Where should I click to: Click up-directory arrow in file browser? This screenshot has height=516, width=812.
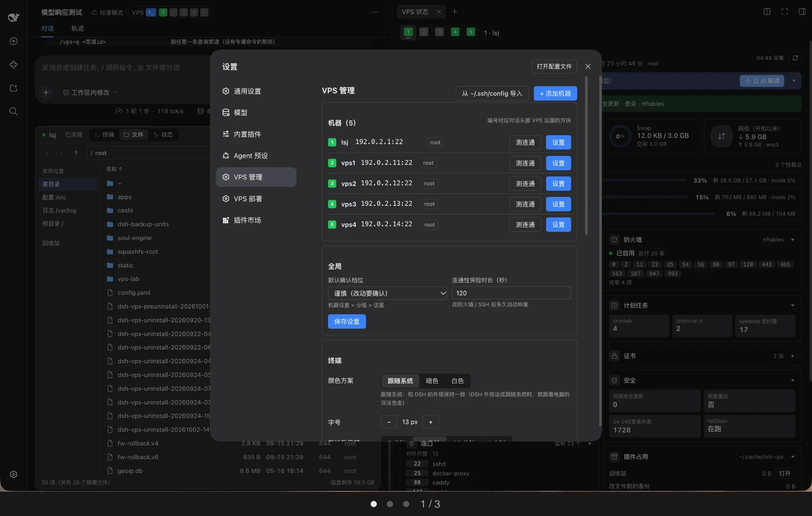pos(76,153)
